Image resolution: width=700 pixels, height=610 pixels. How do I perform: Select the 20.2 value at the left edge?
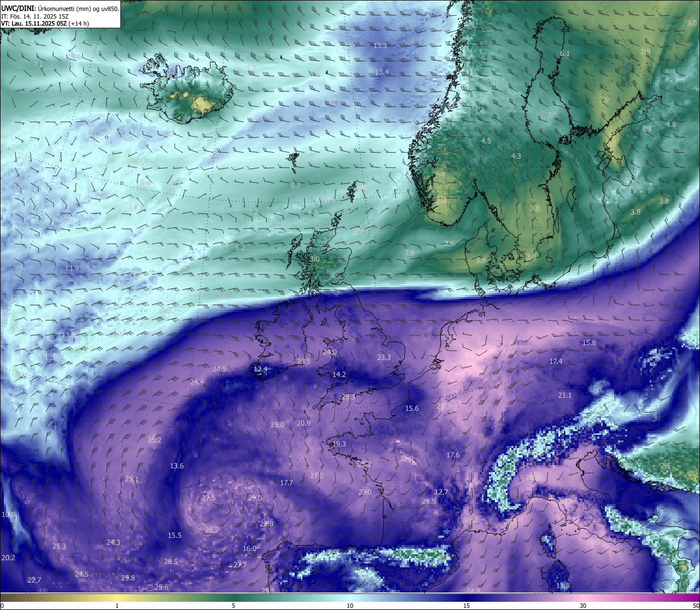[x=8, y=558]
